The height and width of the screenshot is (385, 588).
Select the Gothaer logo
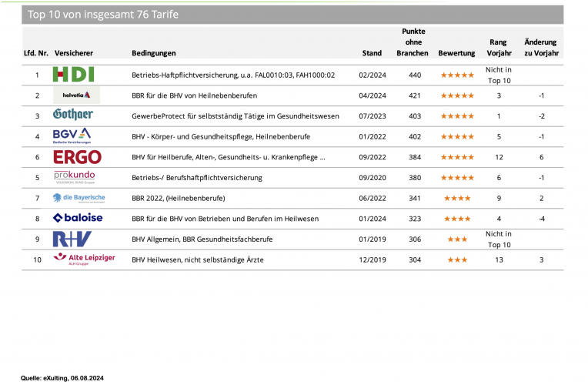[x=73, y=114]
